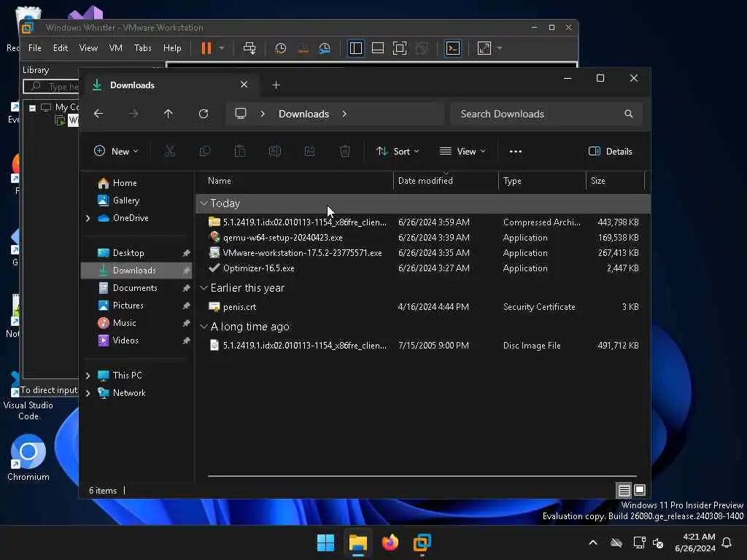Screen dimensions: 747x560
Task: Open the See more three-dots menu
Action: 516,152
